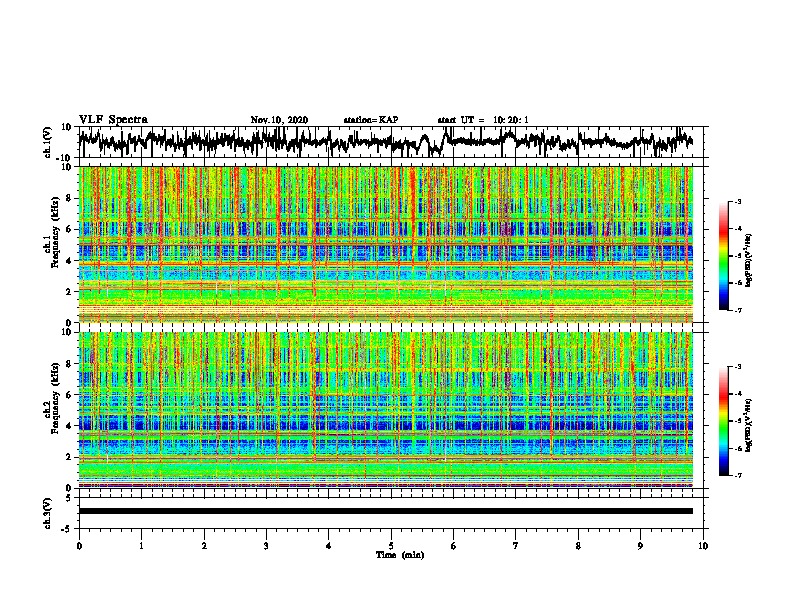Click the black bar in ch.3(V) panel
The image size is (792, 612).
[x=385, y=511]
